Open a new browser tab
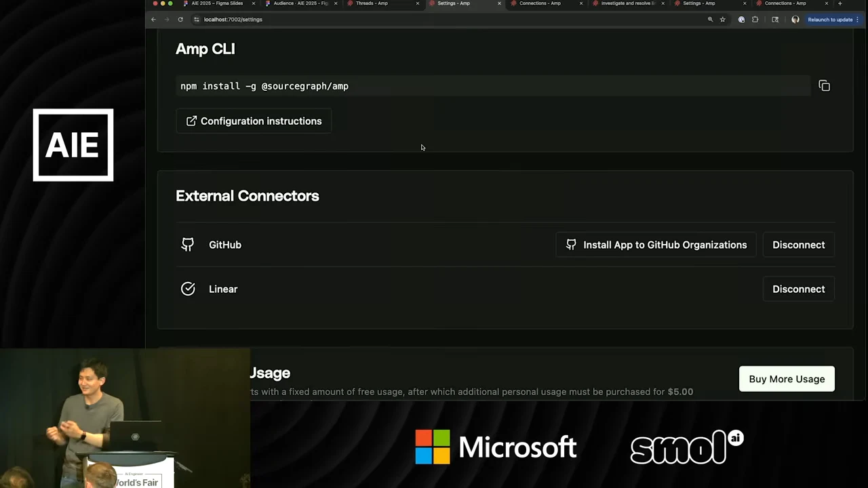The height and width of the screenshot is (488, 868). coord(840,3)
